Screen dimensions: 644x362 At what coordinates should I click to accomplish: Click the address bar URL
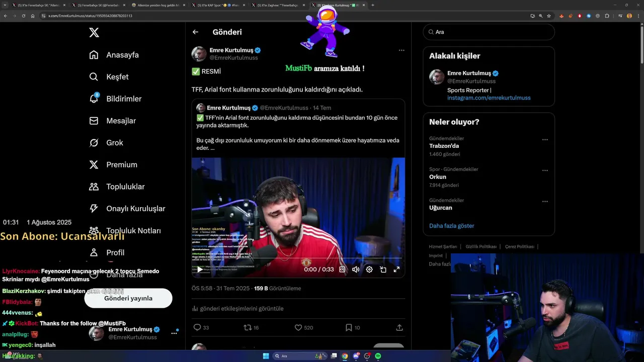coord(90,16)
